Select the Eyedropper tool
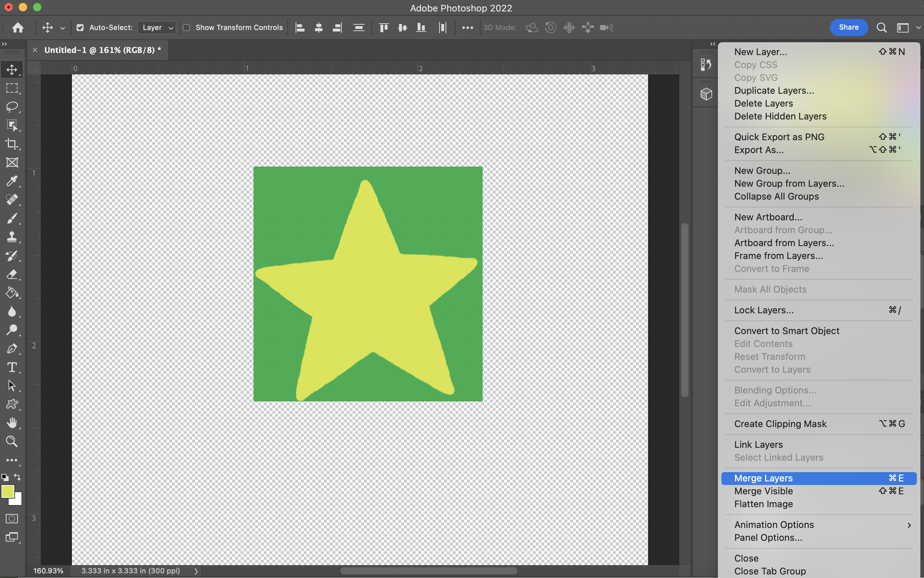The height and width of the screenshot is (578, 924). coord(12,181)
